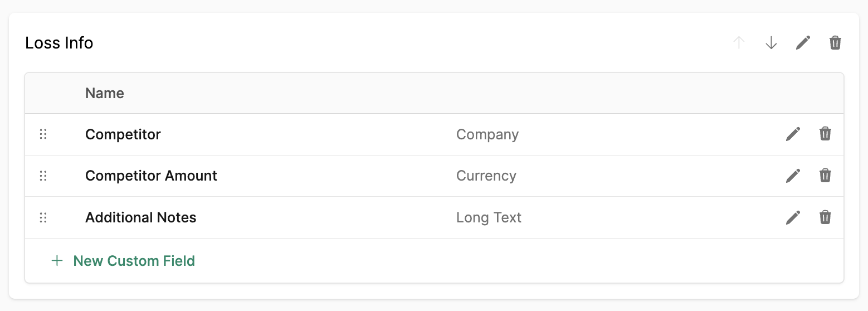Select the Competitor field name
This screenshot has width=868, height=311.
123,134
